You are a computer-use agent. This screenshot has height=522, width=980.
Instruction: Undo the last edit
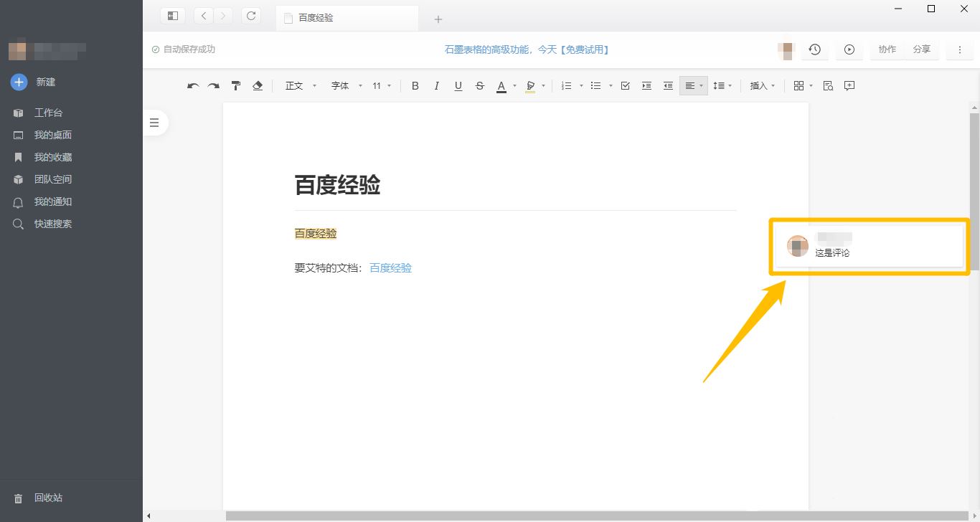pyautogui.click(x=192, y=86)
